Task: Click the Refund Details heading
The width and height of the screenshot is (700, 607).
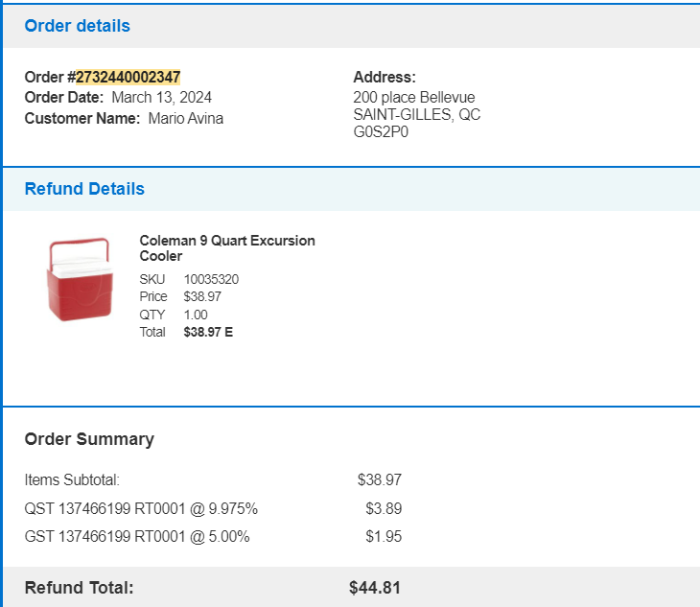Action: (x=84, y=189)
